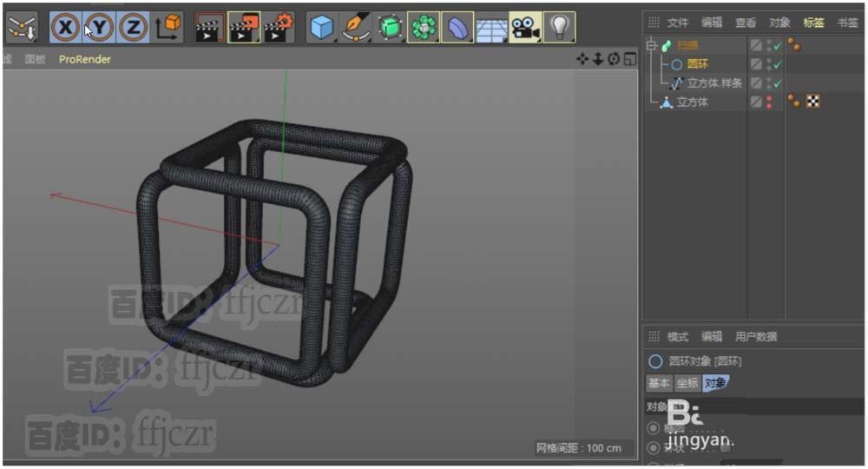Image resolution: width=868 pixels, height=469 pixels.
Task: Open the render settings gear clapperboard
Action: click(x=278, y=27)
